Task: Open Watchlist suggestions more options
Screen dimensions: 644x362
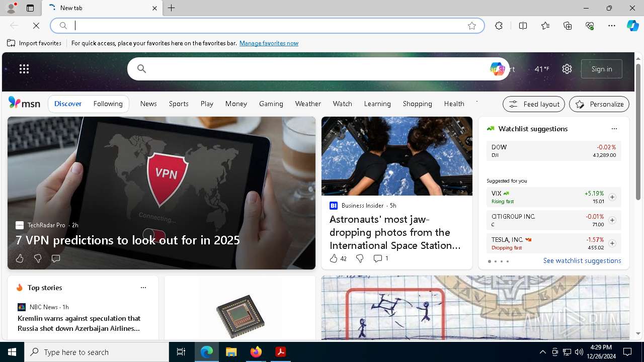Action: [x=614, y=129]
